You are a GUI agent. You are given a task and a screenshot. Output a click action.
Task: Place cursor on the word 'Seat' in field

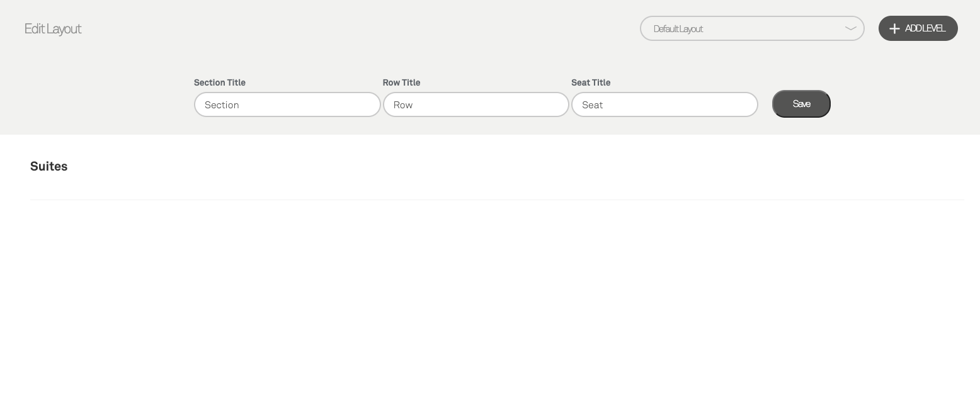click(593, 105)
